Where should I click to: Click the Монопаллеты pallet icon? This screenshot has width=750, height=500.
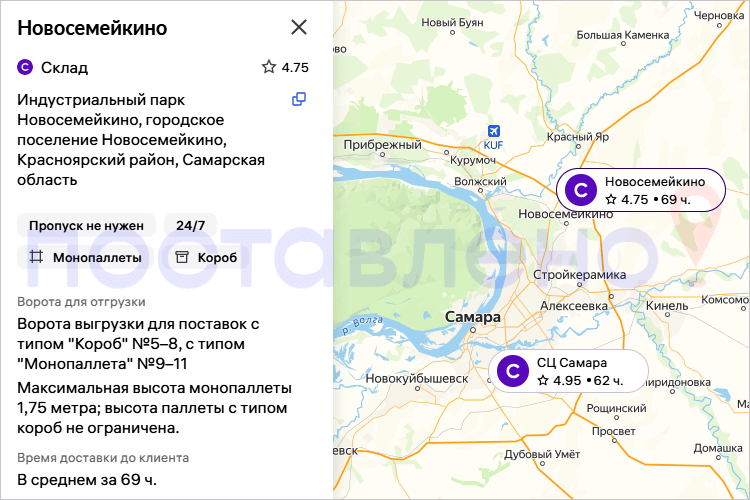point(36,257)
